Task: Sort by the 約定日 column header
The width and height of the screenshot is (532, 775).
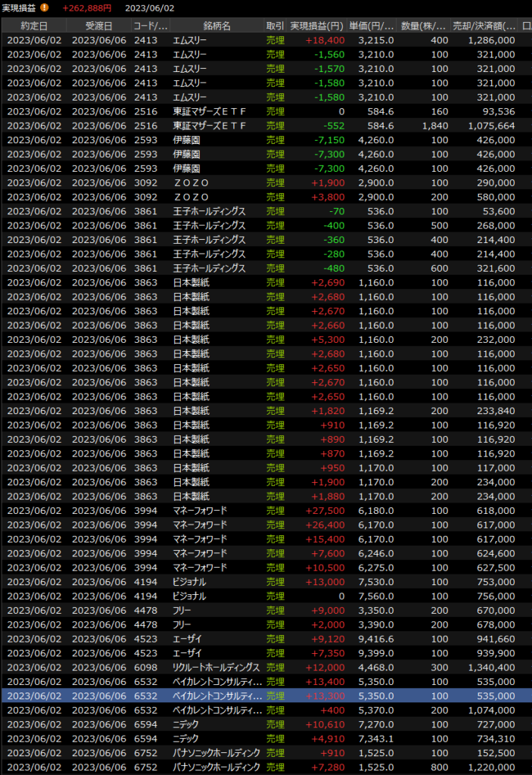Action: [x=33, y=26]
